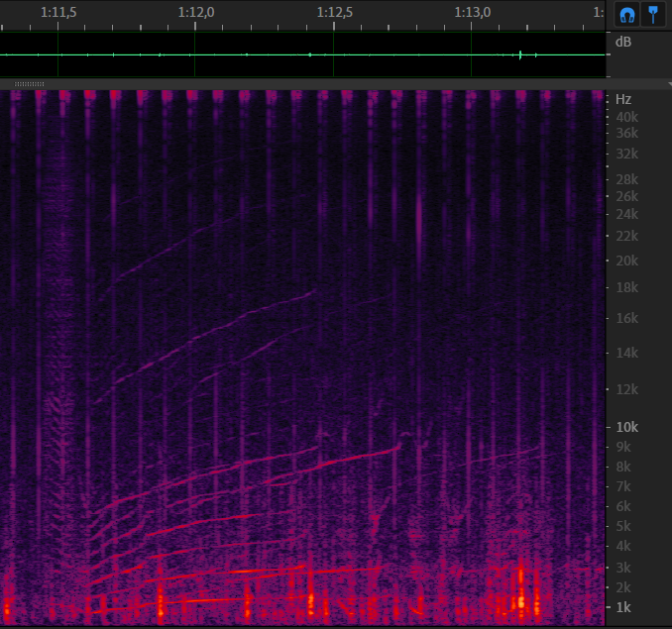Click the blue marker pin icon
Image resolution: width=672 pixels, height=629 pixels.
coord(653,15)
